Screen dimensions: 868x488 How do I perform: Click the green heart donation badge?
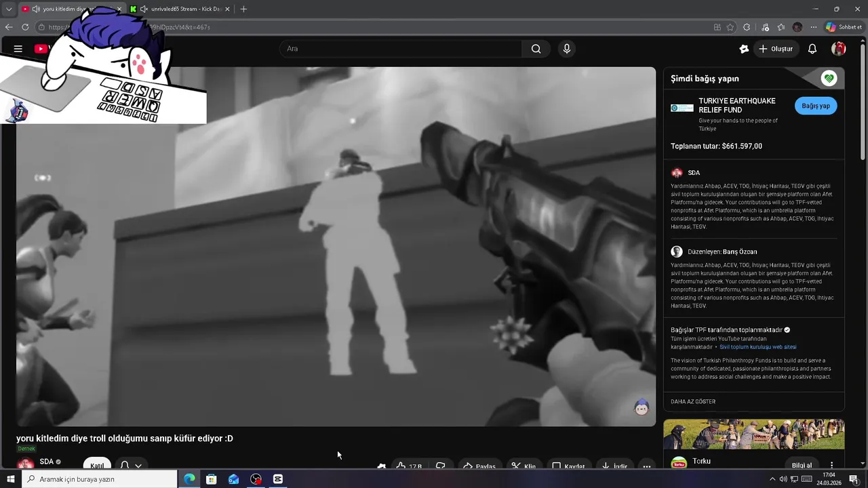point(829,78)
